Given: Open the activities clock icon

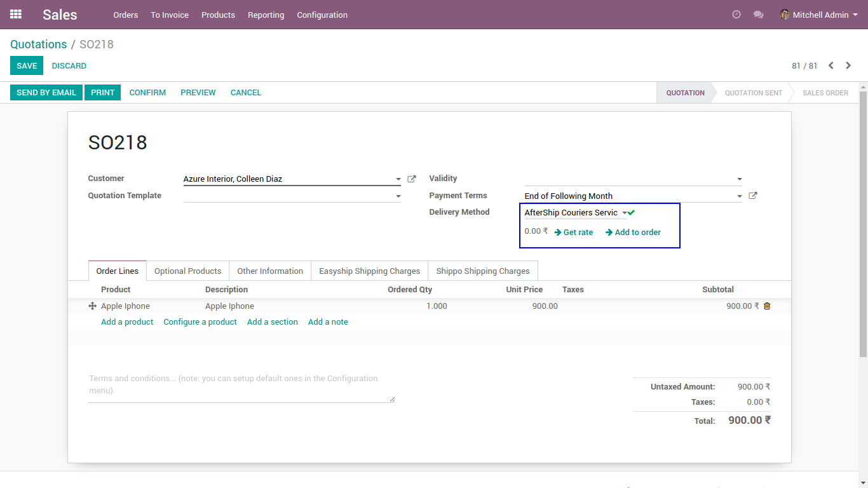Looking at the screenshot, I should [x=736, y=15].
